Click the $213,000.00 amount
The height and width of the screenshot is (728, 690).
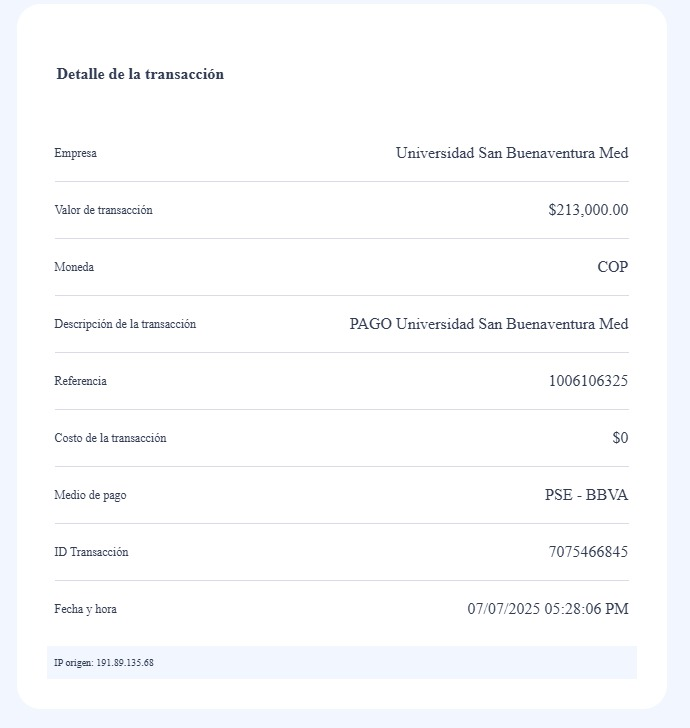pyautogui.click(x=588, y=210)
